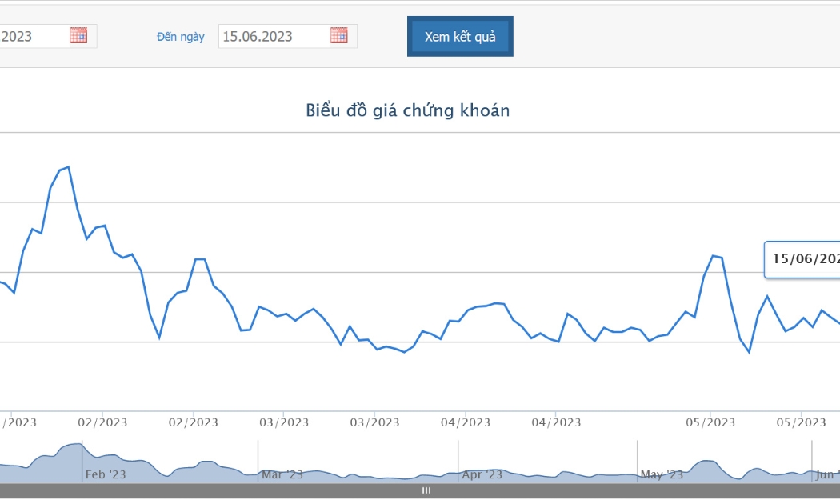Click the chart title 'Biểu đồ giá chứng khoán'
Image resolution: width=840 pixels, height=504 pixels.
(x=408, y=110)
